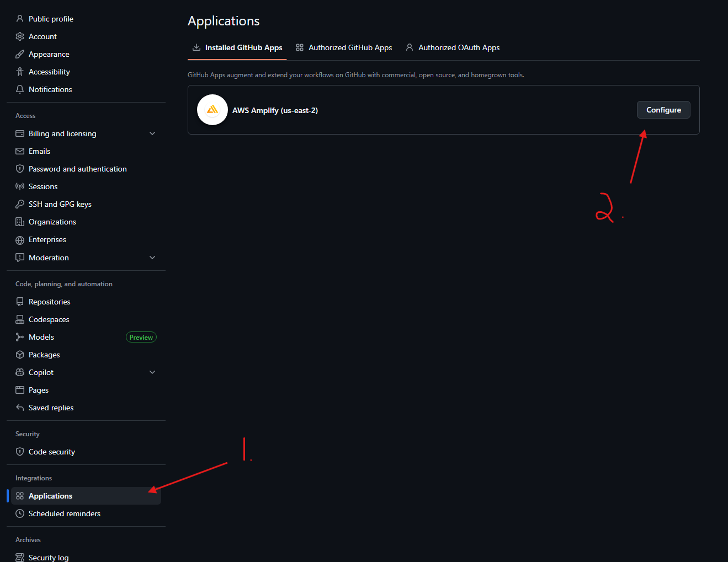The width and height of the screenshot is (728, 562).
Task: Expand the Copilot settings chevron
Action: pyautogui.click(x=152, y=372)
